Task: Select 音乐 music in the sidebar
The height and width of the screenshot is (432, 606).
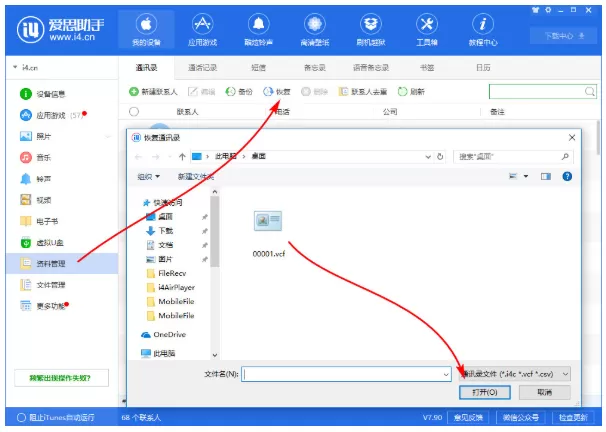Action: 36,158
